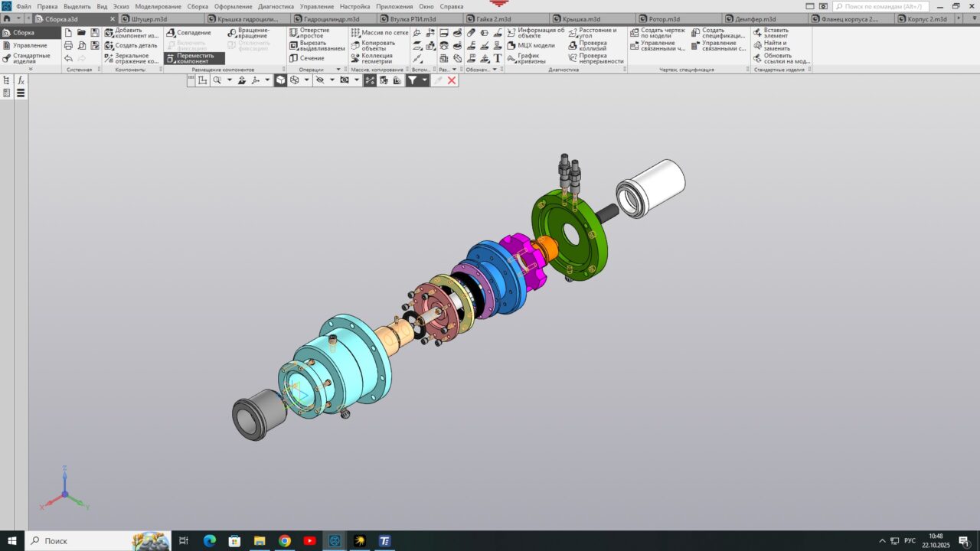Open the Моделирование menu

(158, 6)
